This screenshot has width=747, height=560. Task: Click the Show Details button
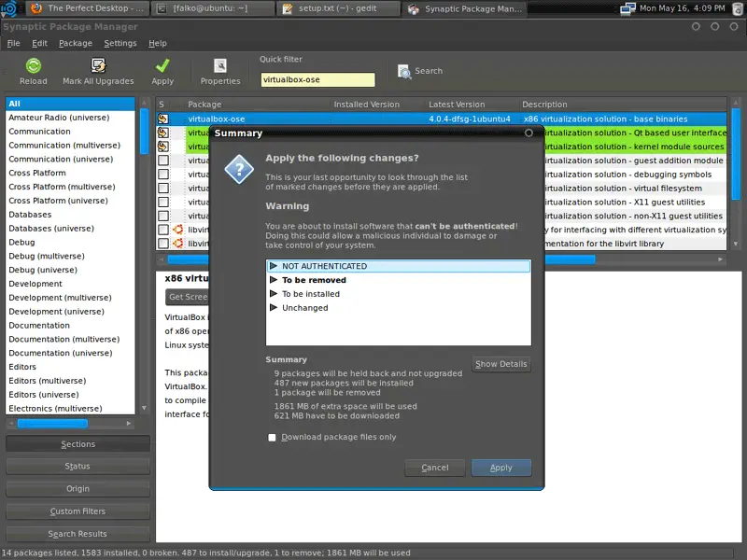tap(501, 364)
